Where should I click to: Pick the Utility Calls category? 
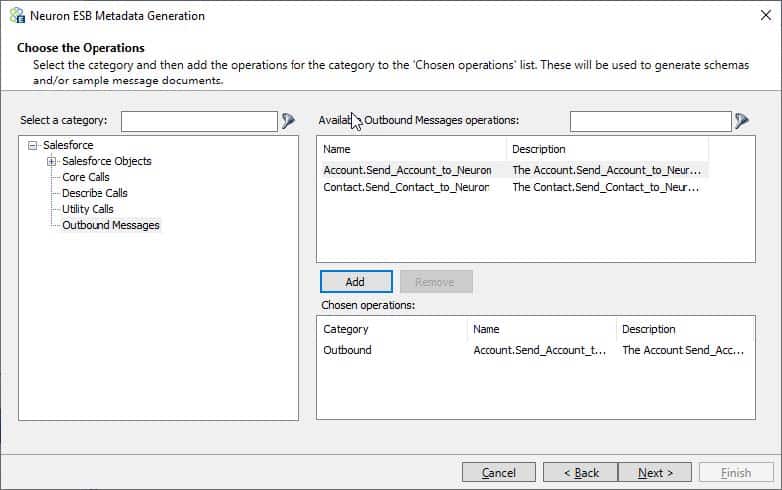(x=88, y=209)
